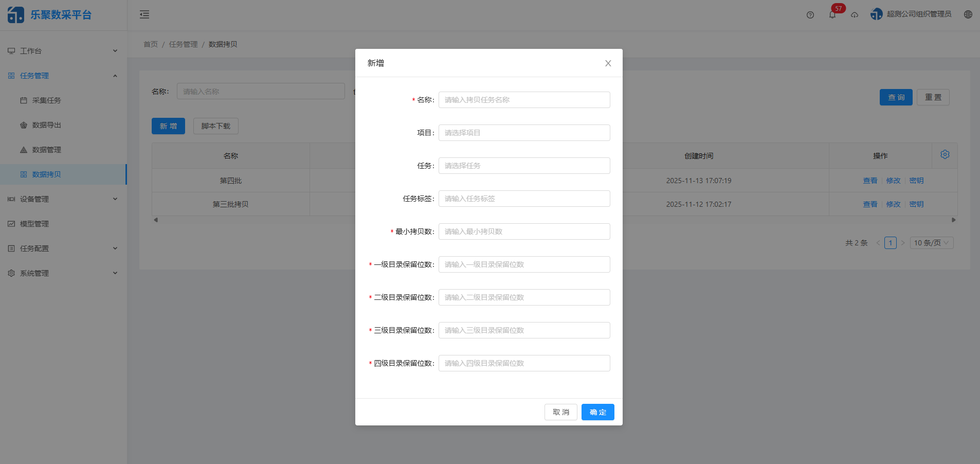Open the 项目 selection dropdown
The image size is (980, 464).
pyautogui.click(x=524, y=133)
